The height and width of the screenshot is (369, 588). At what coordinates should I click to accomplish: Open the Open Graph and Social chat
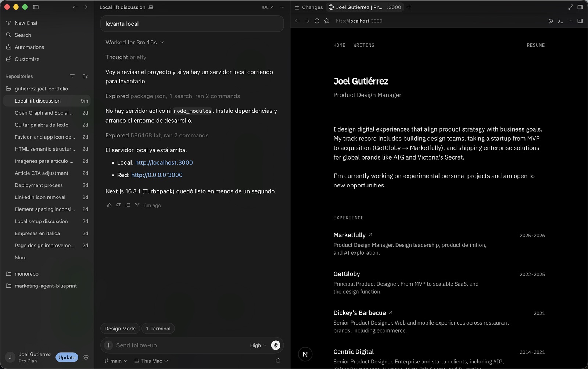pyautogui.click(x=47, y=113)
